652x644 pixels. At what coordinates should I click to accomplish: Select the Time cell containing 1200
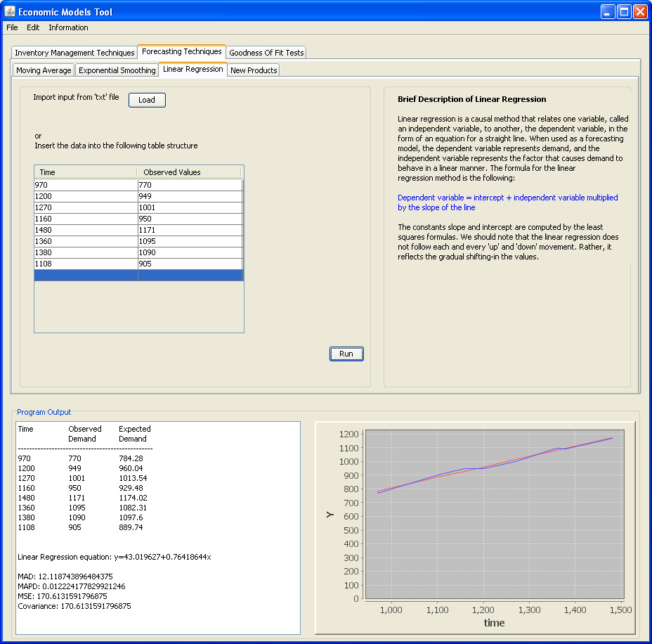point(86,196)
